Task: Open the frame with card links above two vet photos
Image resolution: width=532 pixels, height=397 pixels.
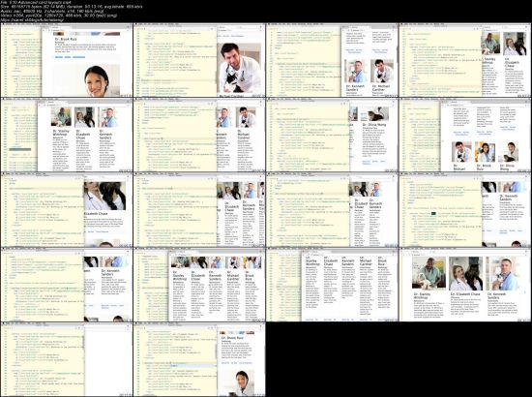Action: coord(332,60)
